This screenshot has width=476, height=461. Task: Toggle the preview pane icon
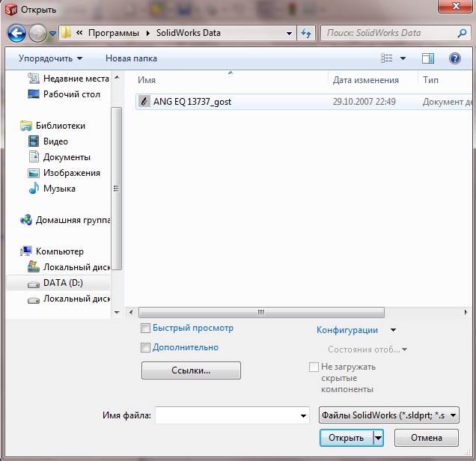(x=428, y=58)
